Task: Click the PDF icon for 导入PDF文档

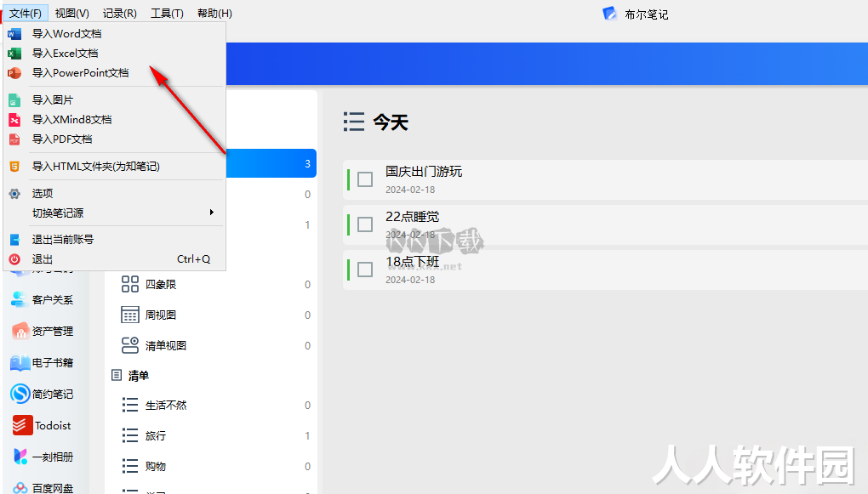Action: coord(14,139)
